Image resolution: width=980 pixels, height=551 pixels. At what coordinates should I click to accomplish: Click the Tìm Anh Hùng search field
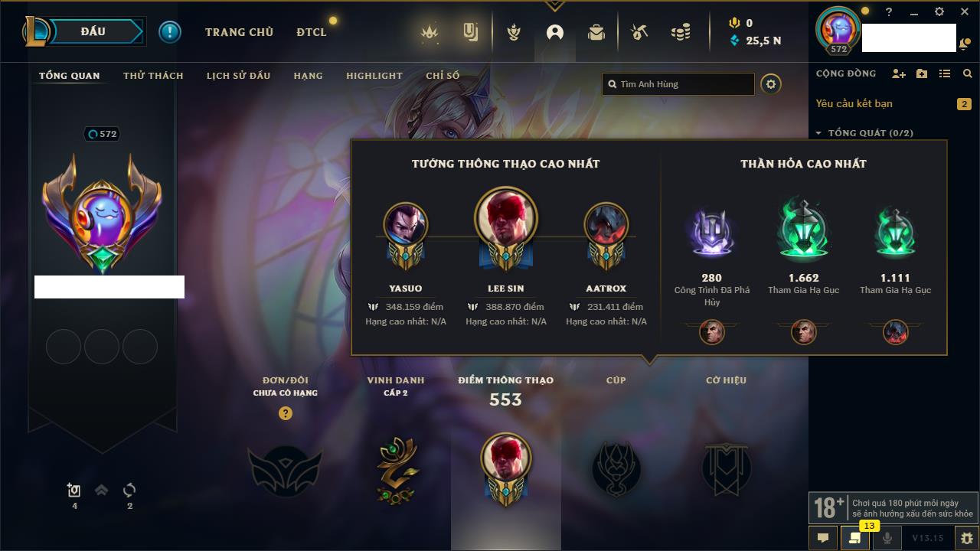tap(678, 84)
